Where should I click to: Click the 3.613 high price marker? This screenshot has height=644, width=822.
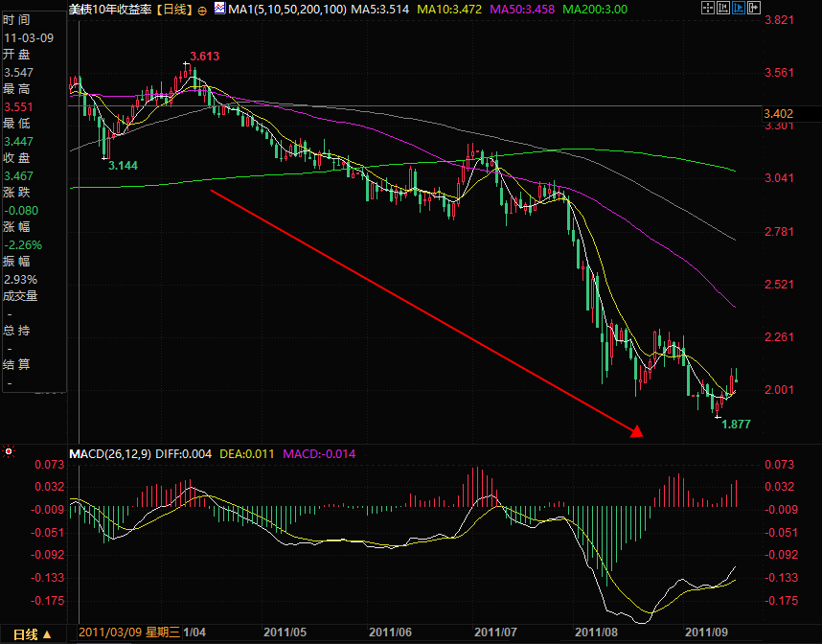pos(204,57)
